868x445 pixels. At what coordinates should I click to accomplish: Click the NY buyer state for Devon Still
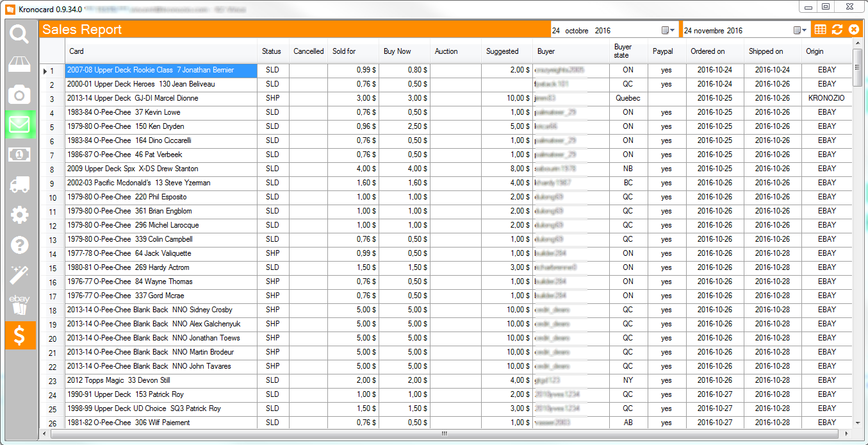point(629,381)
